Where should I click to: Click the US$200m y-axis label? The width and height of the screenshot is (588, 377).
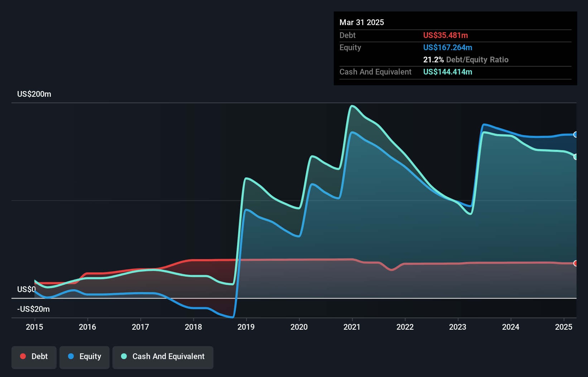[34, 94]
